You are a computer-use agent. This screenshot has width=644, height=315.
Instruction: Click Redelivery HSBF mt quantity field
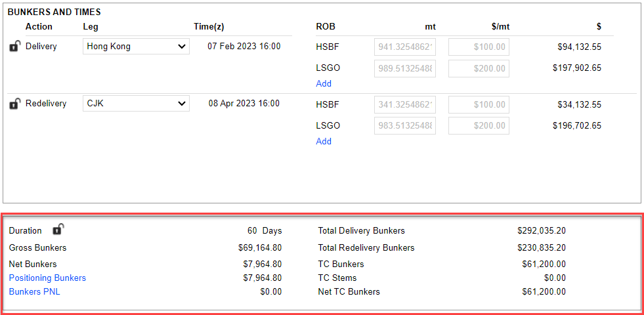click(404, 105)
